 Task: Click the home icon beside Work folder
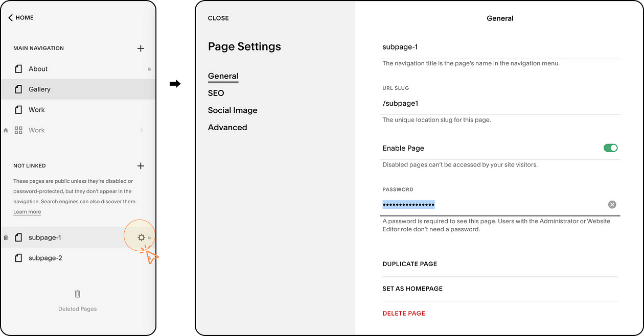[6, 130]
